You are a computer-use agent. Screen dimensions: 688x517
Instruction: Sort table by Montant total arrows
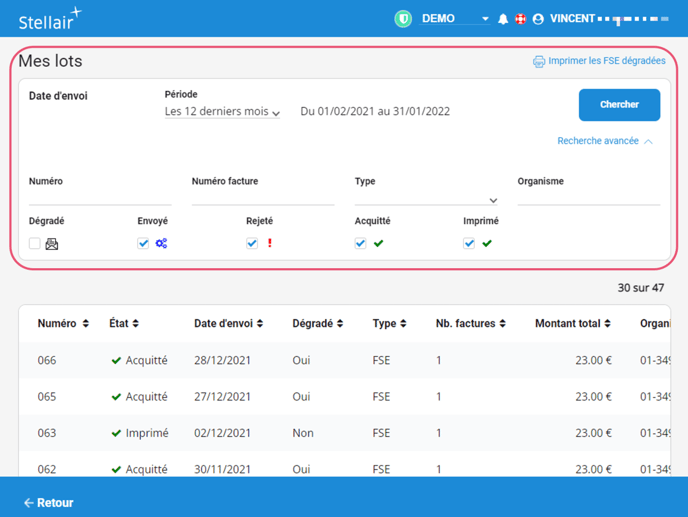click(607, 324)
